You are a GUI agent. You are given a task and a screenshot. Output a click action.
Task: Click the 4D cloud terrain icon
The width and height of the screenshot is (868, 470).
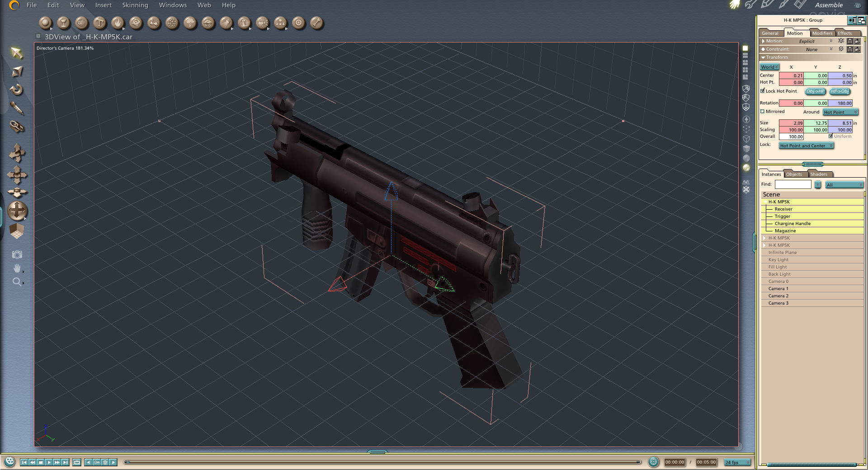tap(208, 23)
